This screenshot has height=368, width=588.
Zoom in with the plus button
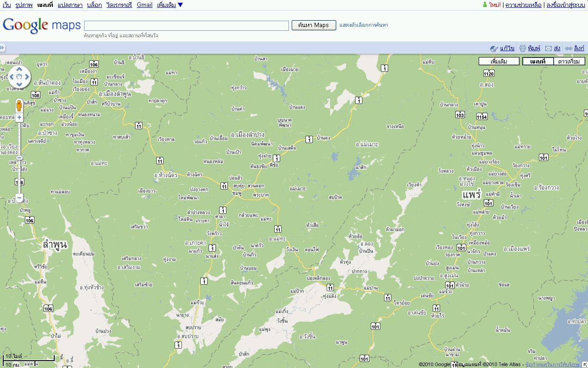pos(19,118)
